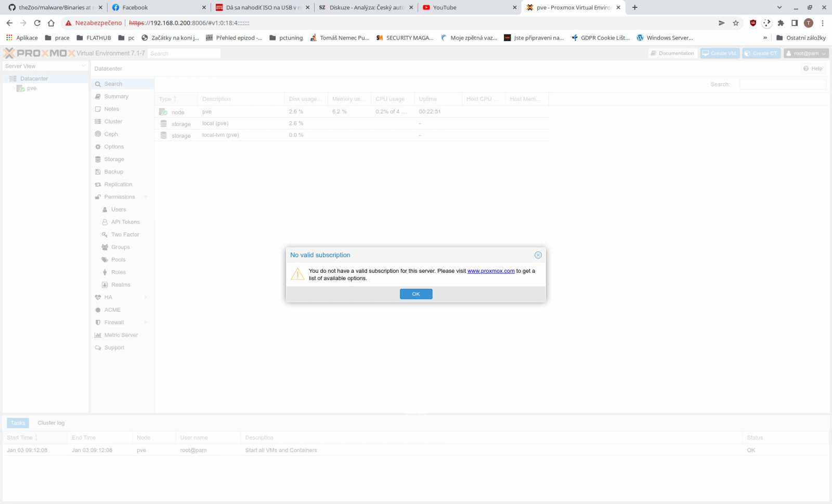The image size is (832, 504).
Task: Open the Notes section
Action: pyautogui.click(x=123, y=109)
